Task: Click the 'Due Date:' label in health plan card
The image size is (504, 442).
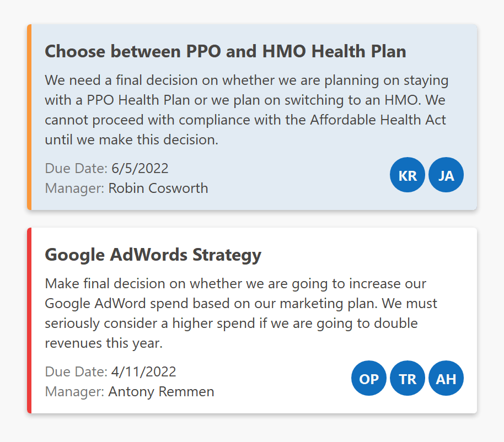Action: coord(76,168)
